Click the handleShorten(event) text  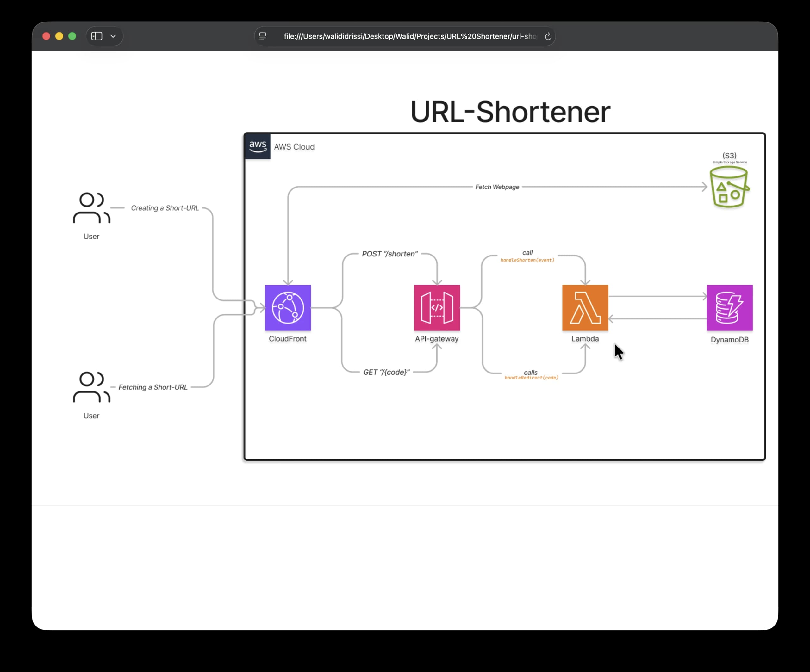527,260
